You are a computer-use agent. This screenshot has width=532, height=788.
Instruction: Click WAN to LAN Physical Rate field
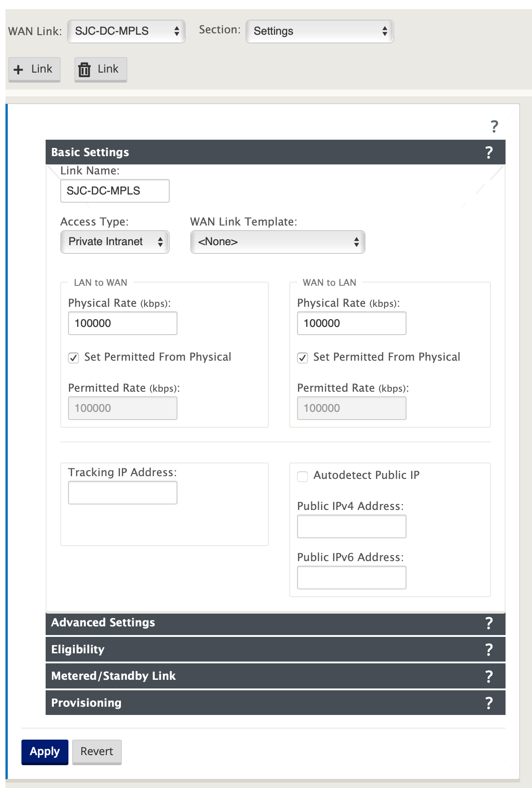pyautogui.click(x=352, y=323)
